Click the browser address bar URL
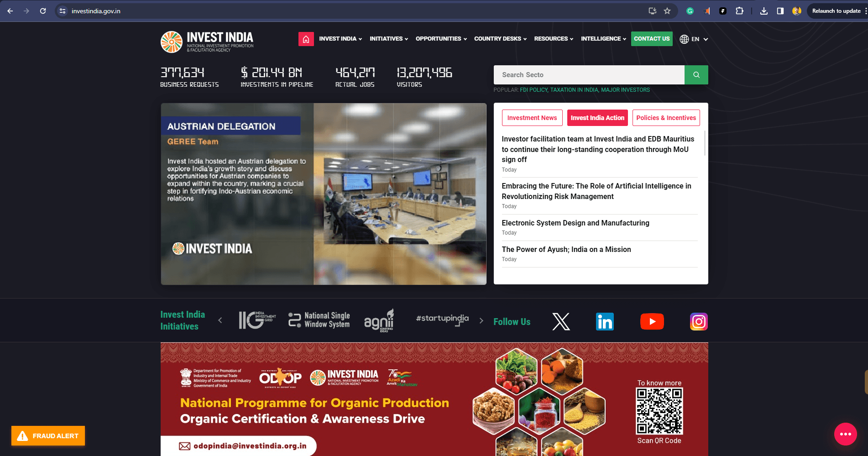Viewport: 868px width, 456px height. point(96,11)
